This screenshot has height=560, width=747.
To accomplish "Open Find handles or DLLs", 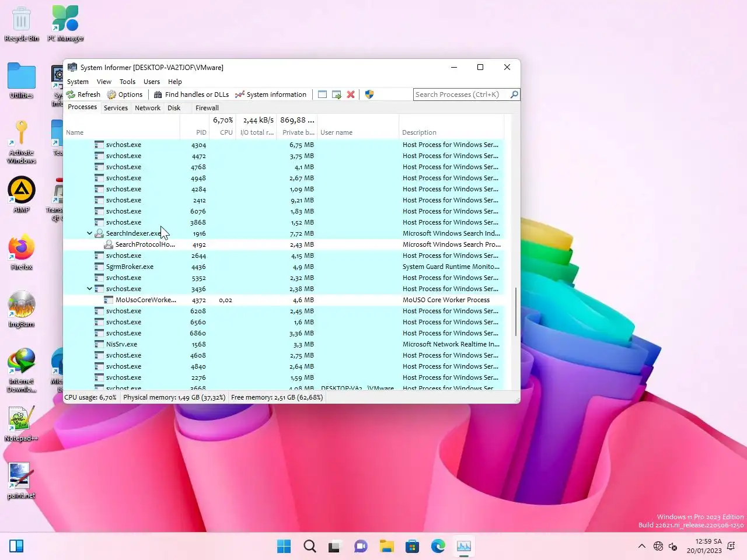I will 191,94.
